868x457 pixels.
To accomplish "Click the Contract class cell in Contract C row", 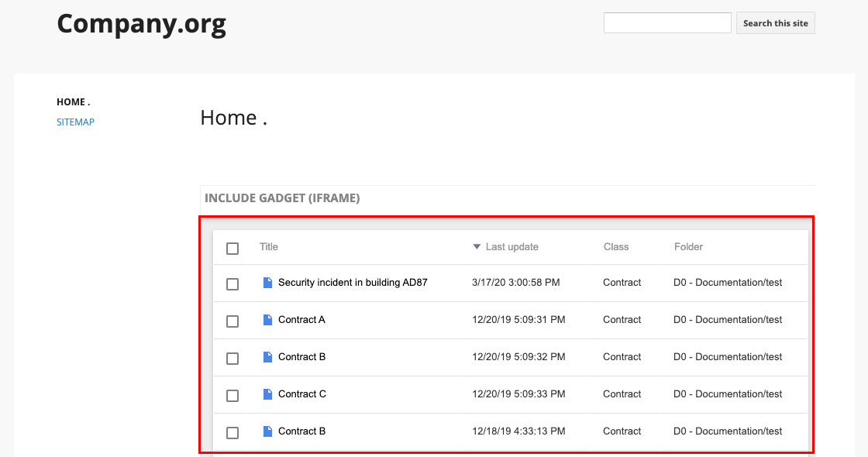I will click(622, 393).
